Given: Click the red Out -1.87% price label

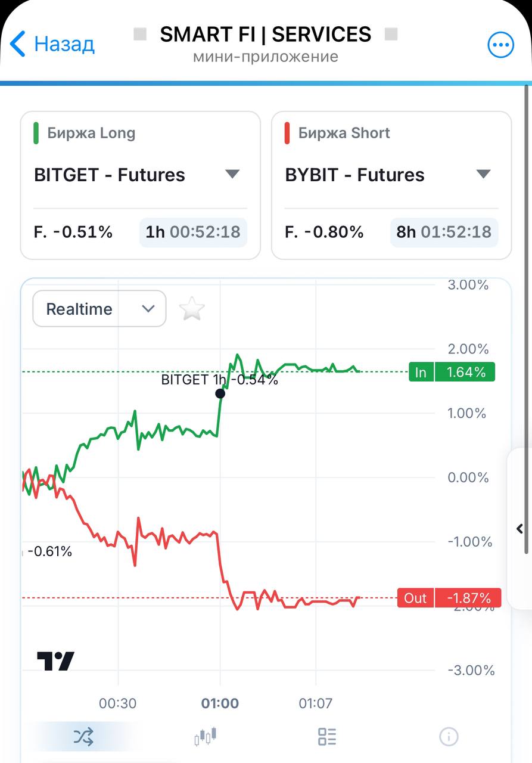Looking at the screenshot, I should (449, 598).
